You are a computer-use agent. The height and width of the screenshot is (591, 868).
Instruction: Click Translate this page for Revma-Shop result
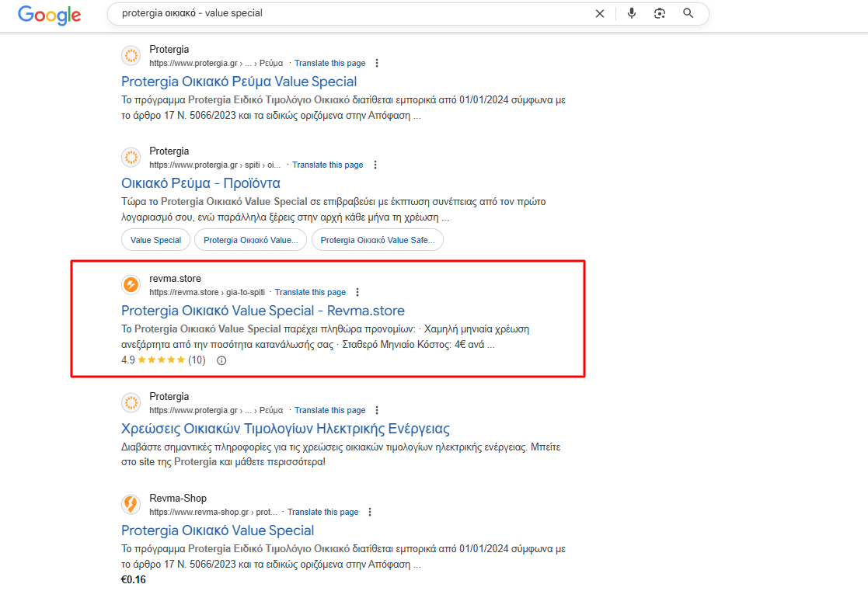coord(322,512)
